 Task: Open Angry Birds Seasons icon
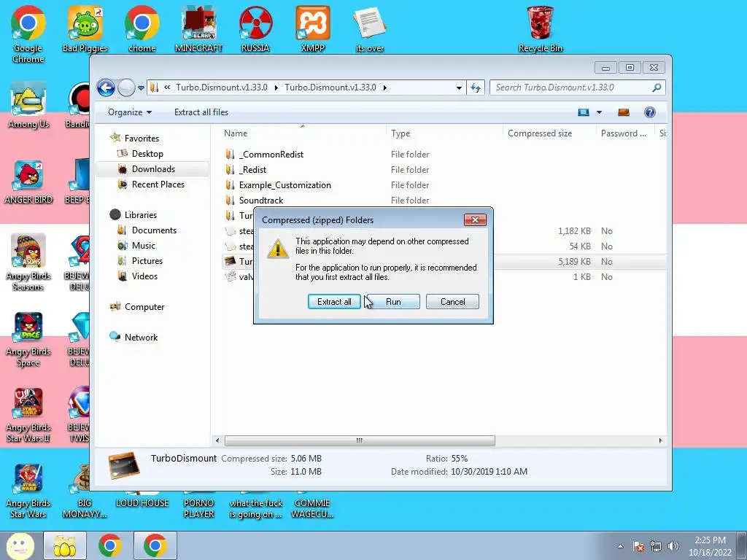[x=28, y=262]
